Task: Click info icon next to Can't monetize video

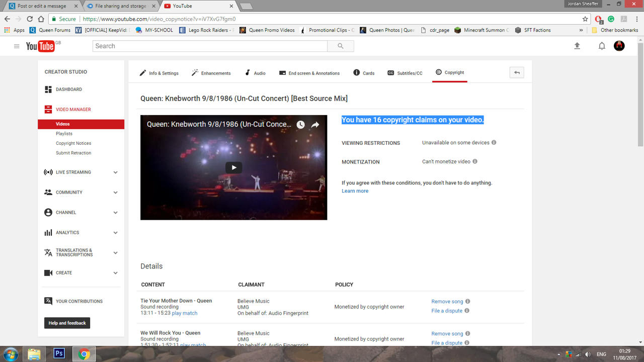Action: click(x=475, y=161)
